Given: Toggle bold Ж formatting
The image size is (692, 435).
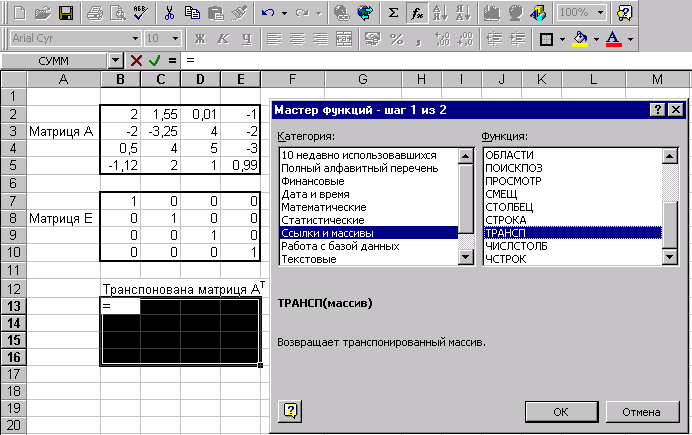Looking at the screenshot, I should [x=200, y=39].
